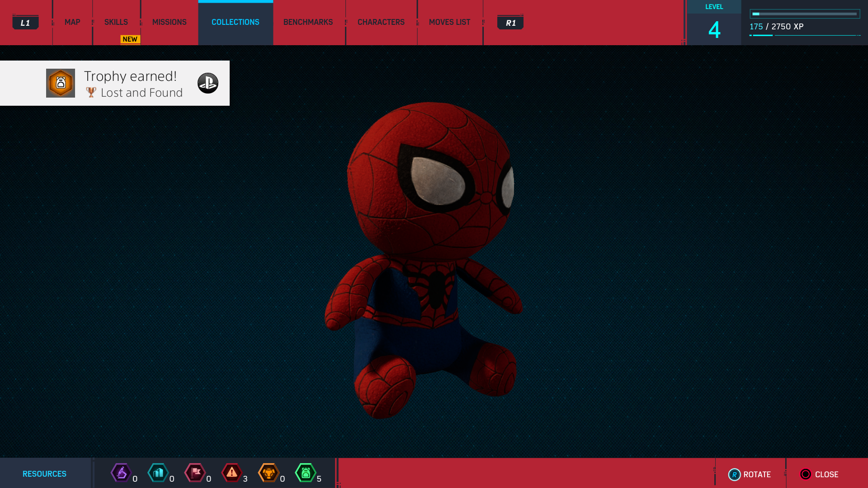Screen dimensions: 868x488
Task: Select the green backpack token icon
Action: pos(306,473)
